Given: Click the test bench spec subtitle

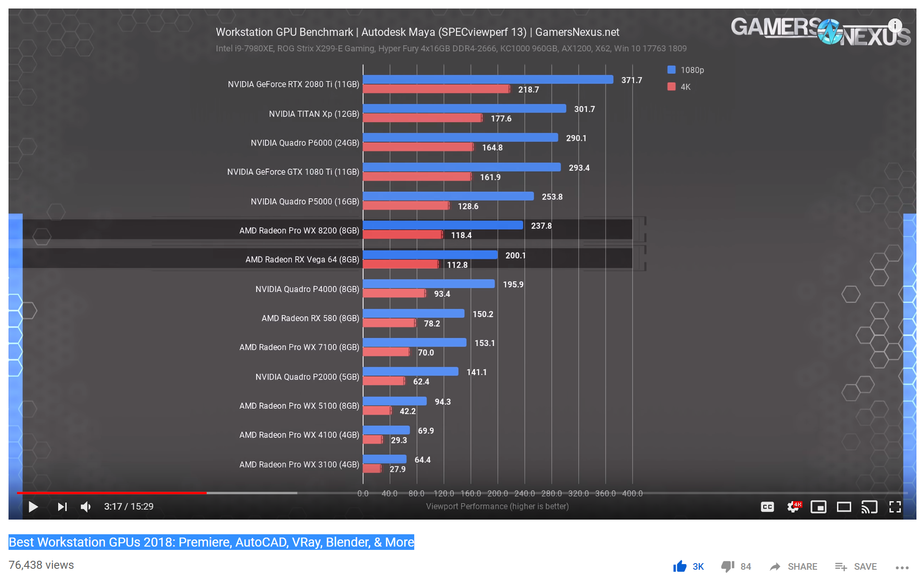Looking at the screenshot, I should (451, 48).
